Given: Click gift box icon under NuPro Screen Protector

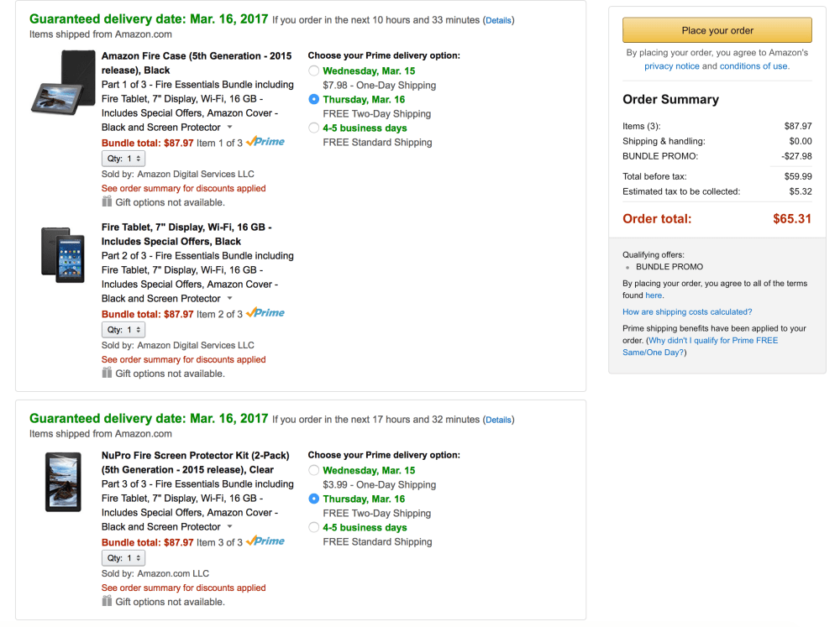Looking at the screenshot, I should pos(107,601).
